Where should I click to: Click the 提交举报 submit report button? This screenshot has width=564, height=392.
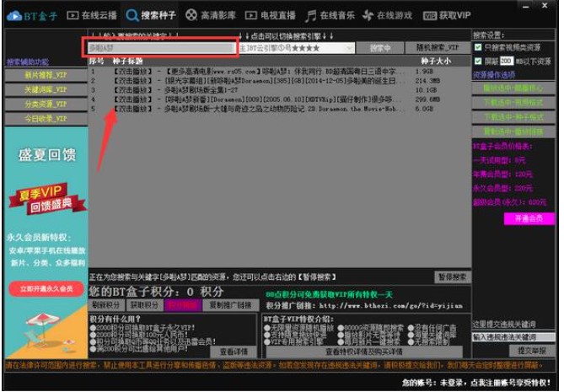coord(532,351)
